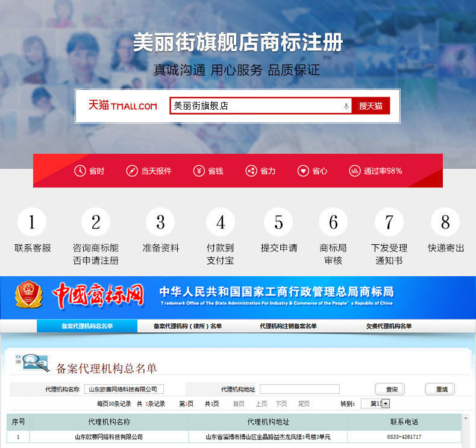
Task: Click the empty 代理机构地址 input field
Action: coord(299,389)
